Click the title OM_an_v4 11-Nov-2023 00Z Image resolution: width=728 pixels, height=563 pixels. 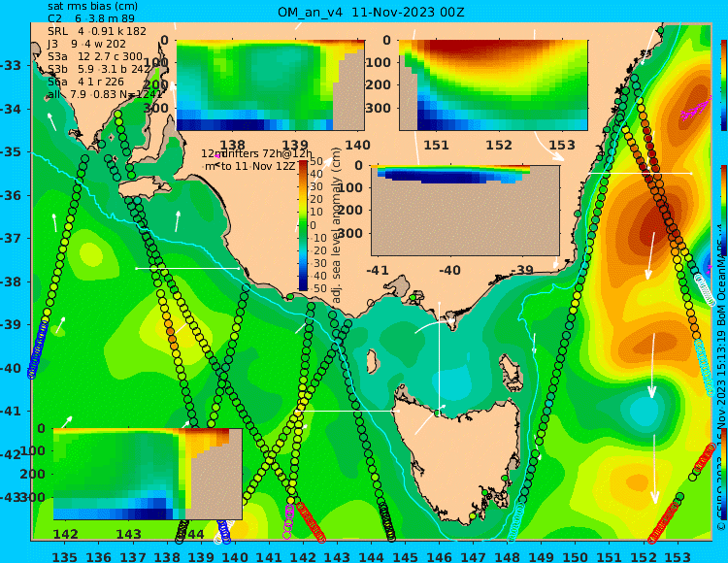click(371, 13)
